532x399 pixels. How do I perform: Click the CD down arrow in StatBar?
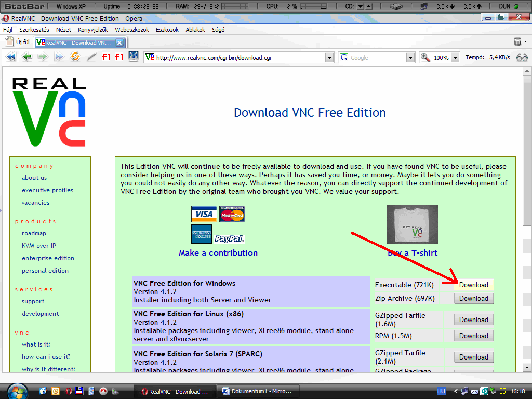point(361,6)
